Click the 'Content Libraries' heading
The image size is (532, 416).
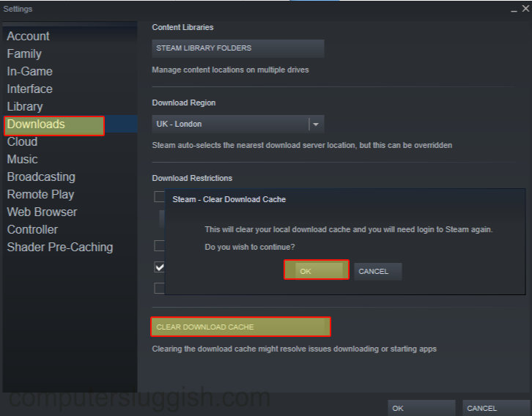[182, 27]
